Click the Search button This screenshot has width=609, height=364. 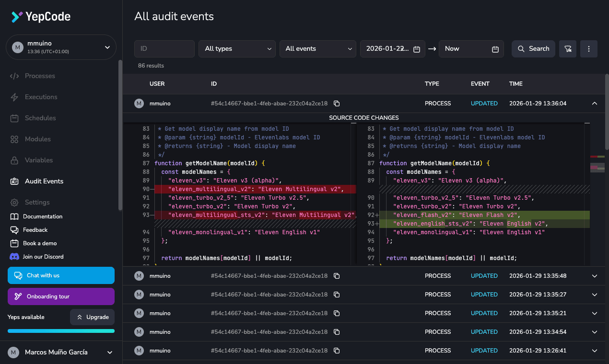coord(533,49)
